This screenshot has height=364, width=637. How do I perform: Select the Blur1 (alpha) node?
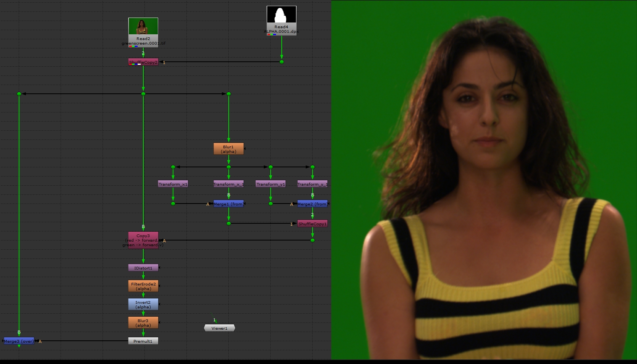228,149
